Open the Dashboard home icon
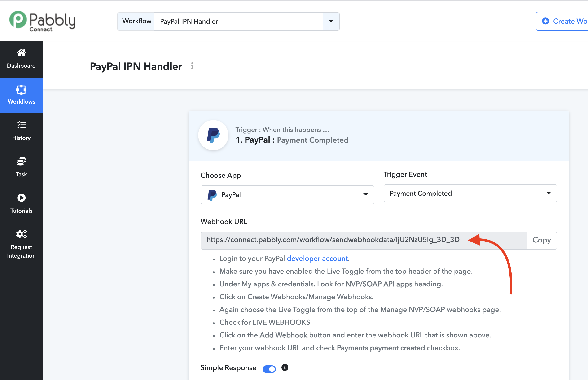The height and width of the screenshot is (380, 588). coord(22,52)
